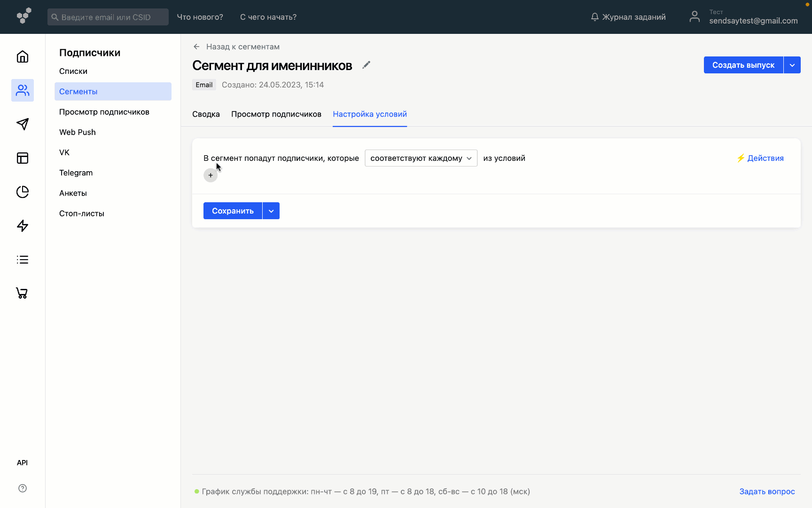Click the email or CSID search field
This screenshot has width=812, height=508.
tap(108, 17)
